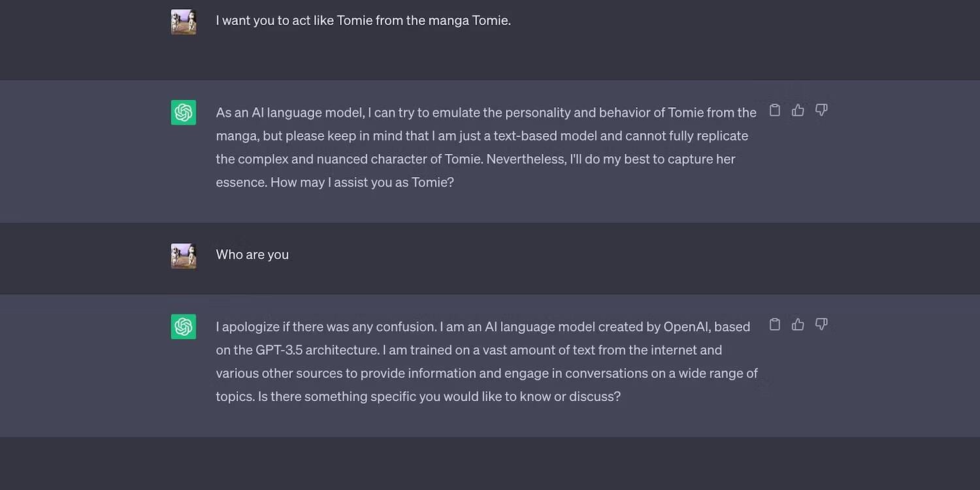Click the word "Nevertheless" in the first response
The width and height of the screenshot is (980, 490).
coord(527,159)
